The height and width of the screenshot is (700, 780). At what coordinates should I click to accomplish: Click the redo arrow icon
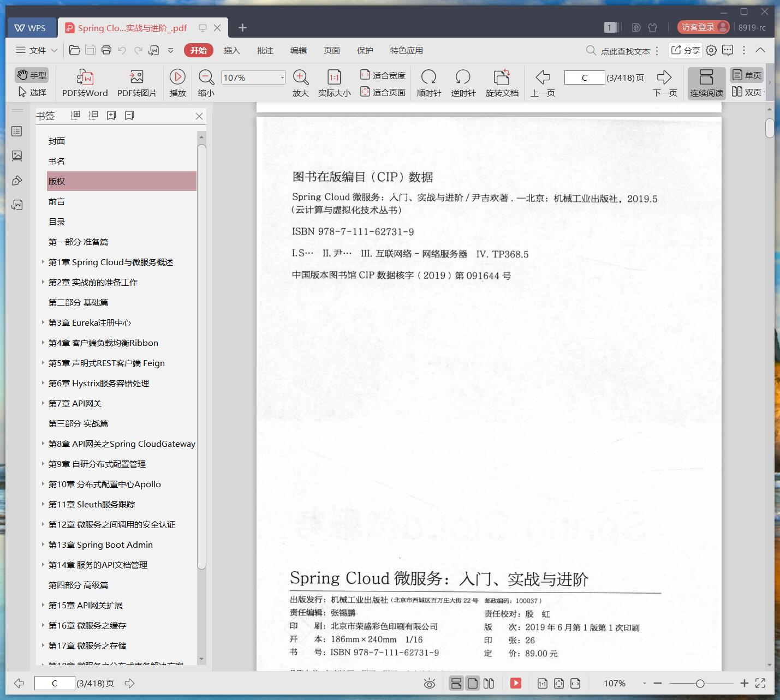tap(138, 50)
